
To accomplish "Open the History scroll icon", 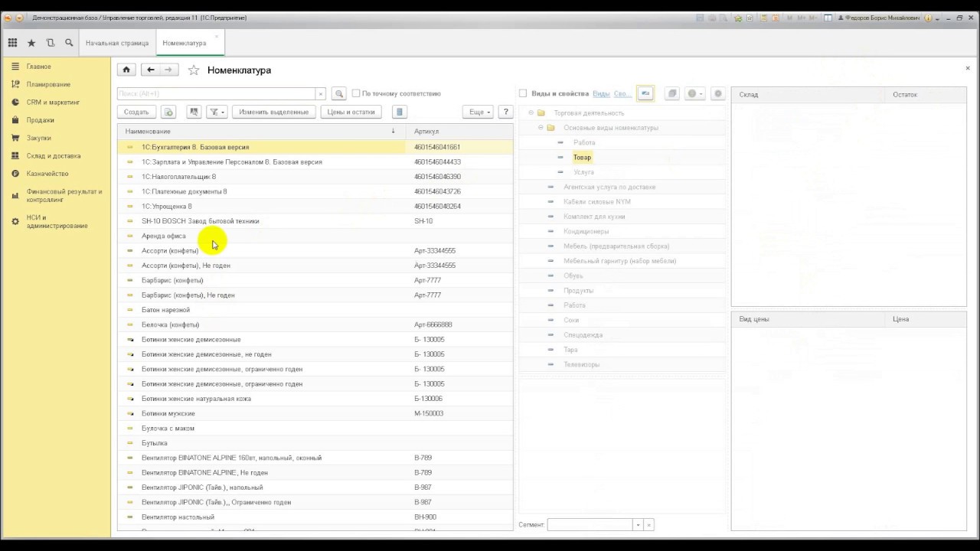I will pyautogui.click(x=51, y=43).
